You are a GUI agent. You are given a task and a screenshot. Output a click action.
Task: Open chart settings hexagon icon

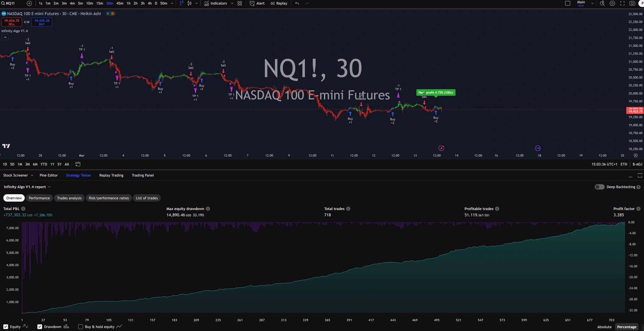pyautogui.click(x=612, y=3)
